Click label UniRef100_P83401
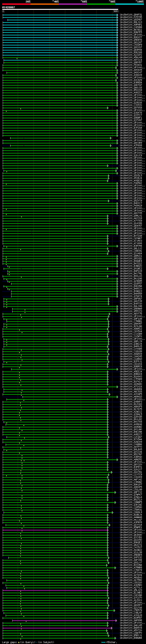 pos(131,65)
